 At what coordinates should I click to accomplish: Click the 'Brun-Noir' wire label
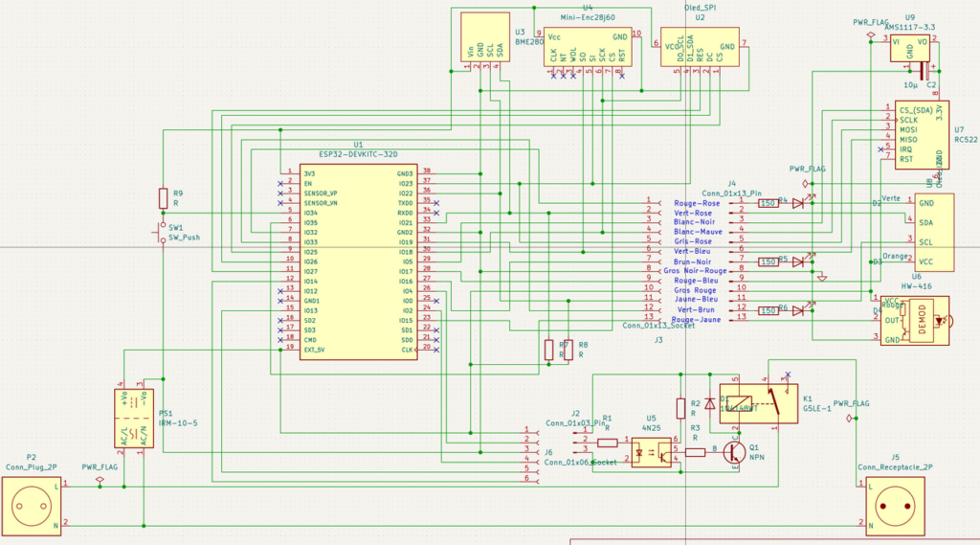(693, 262)
